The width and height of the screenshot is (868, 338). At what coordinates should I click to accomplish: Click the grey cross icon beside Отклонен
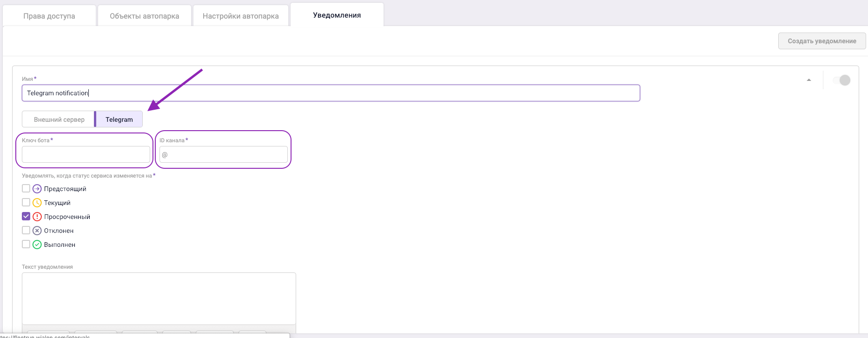[37, 231]
